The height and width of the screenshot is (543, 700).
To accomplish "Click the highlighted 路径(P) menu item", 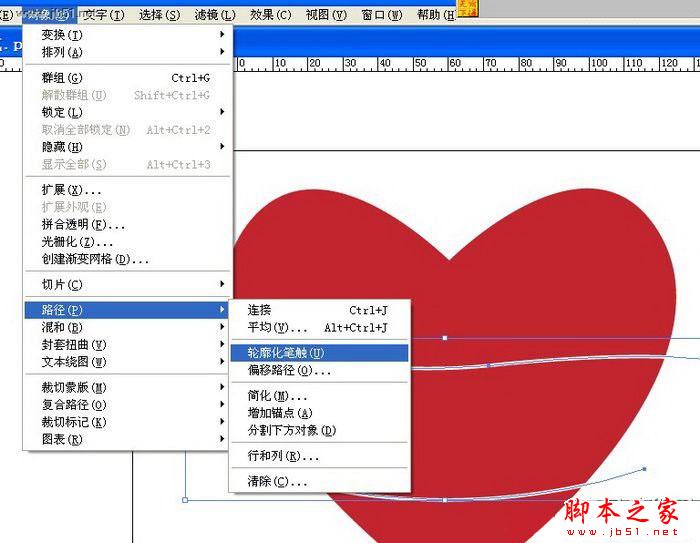I will coord(127,310).
